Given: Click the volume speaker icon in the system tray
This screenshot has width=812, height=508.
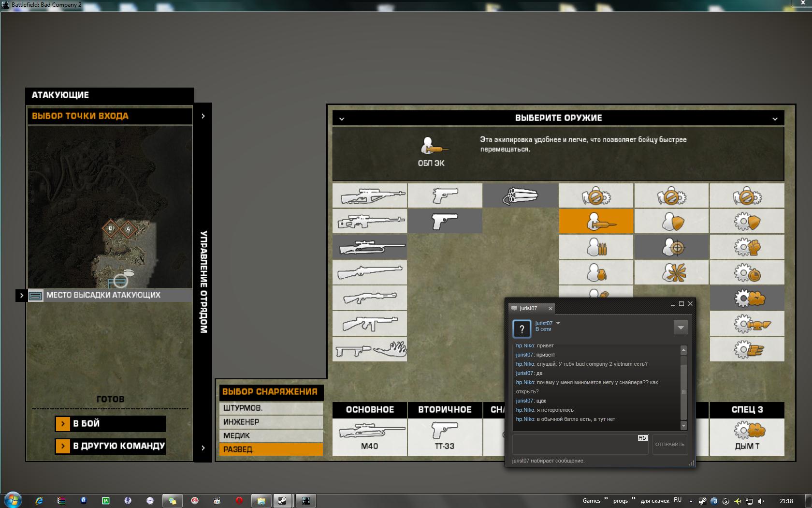Looking at the screenshot, I should click(761, 501).
